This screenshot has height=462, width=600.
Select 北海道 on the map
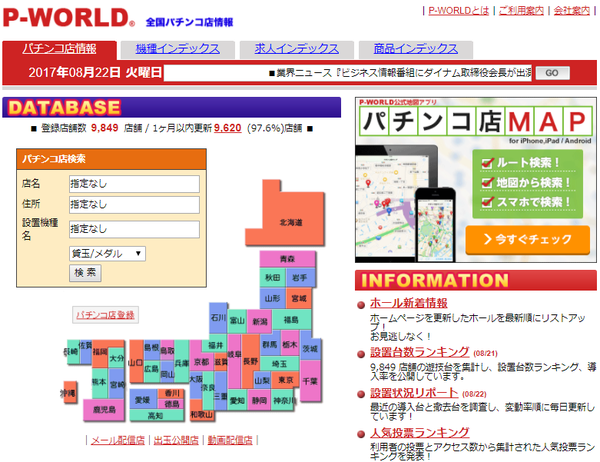pyautogui.click(x=291, y=222)
